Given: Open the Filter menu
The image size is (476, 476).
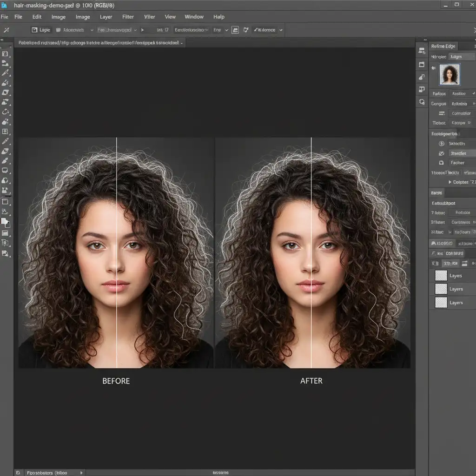Looking at the screenshot, I should [x=128, y=17].
